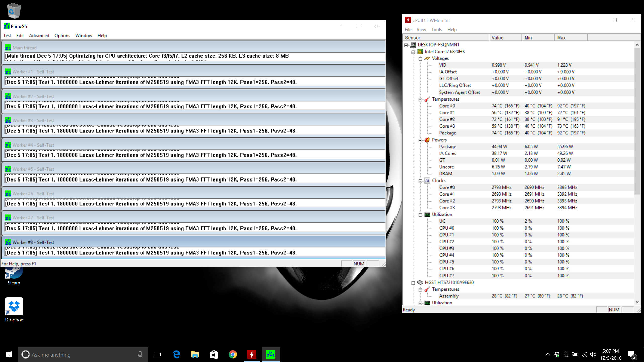This screenshot has height=362, width=644.
Task: Collapse the HGST Temperatures section
Action: (x=420, y=290)
